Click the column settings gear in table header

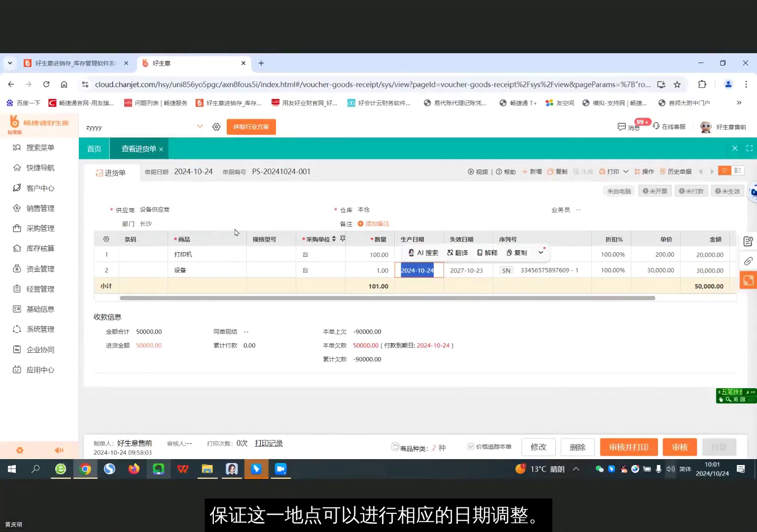tap(106, 238)
